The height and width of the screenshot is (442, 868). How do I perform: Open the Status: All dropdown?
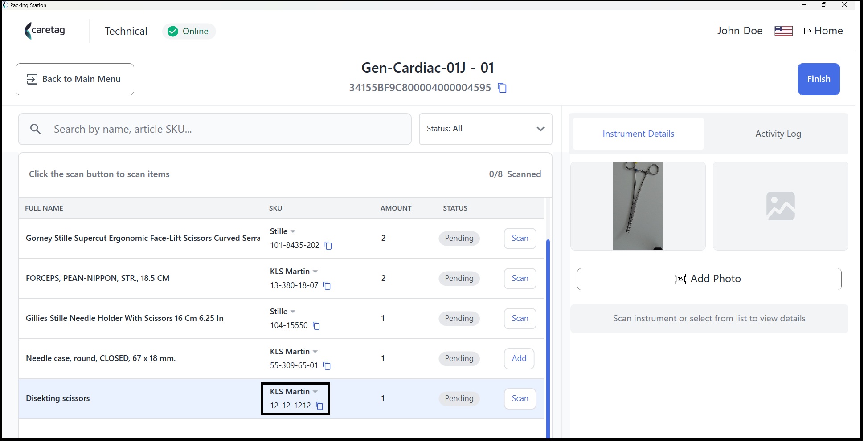click(485, 129)
